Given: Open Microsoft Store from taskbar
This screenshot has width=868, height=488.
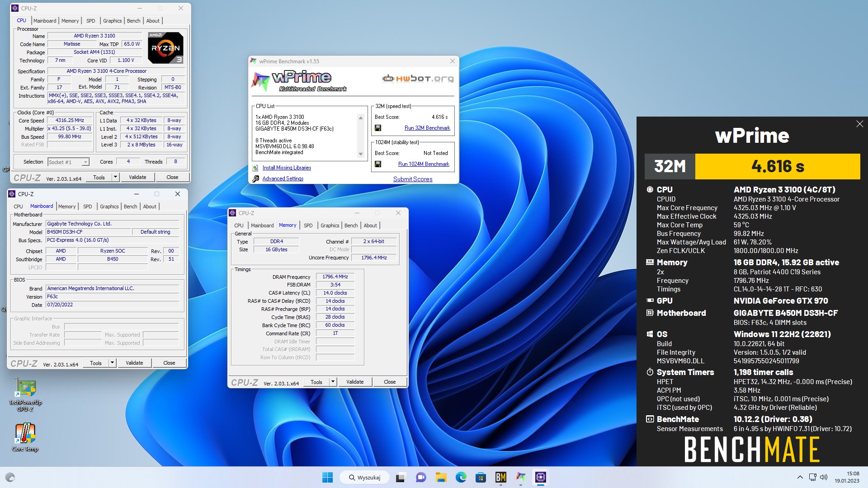Looking at the screenshot, I should [x=481, y=477].
